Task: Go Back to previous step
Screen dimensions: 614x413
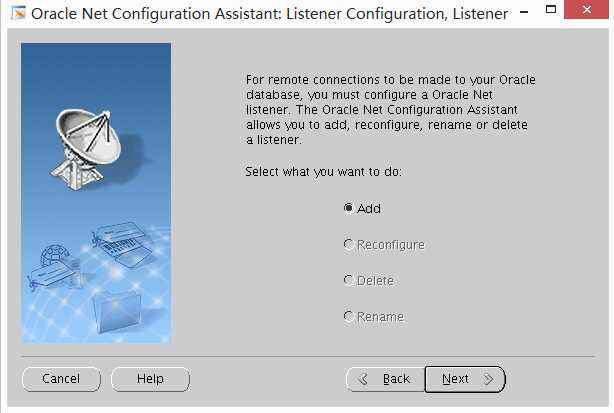Action: [x=385, y=379]
